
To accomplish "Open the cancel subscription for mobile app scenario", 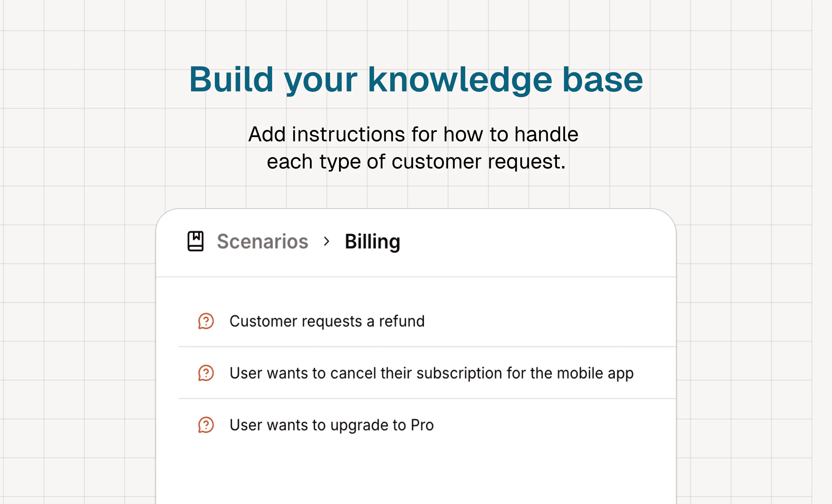I will click(x=431, y=373).
